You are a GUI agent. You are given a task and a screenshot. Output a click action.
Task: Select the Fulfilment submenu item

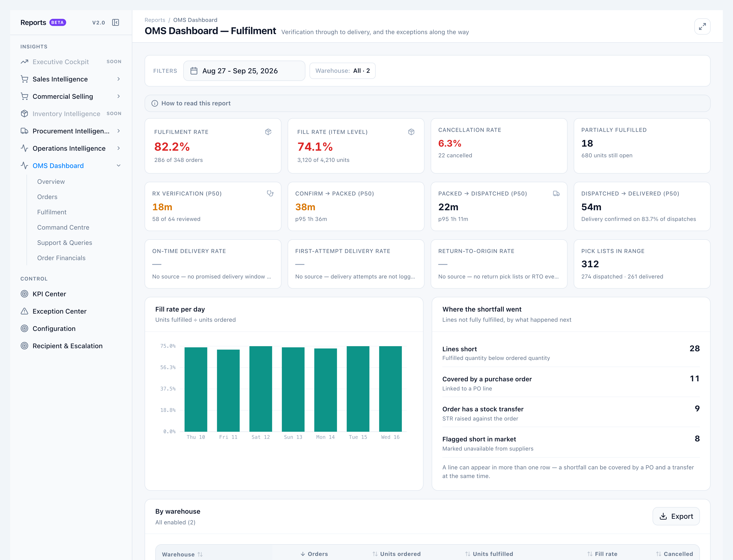pos(52,212)
